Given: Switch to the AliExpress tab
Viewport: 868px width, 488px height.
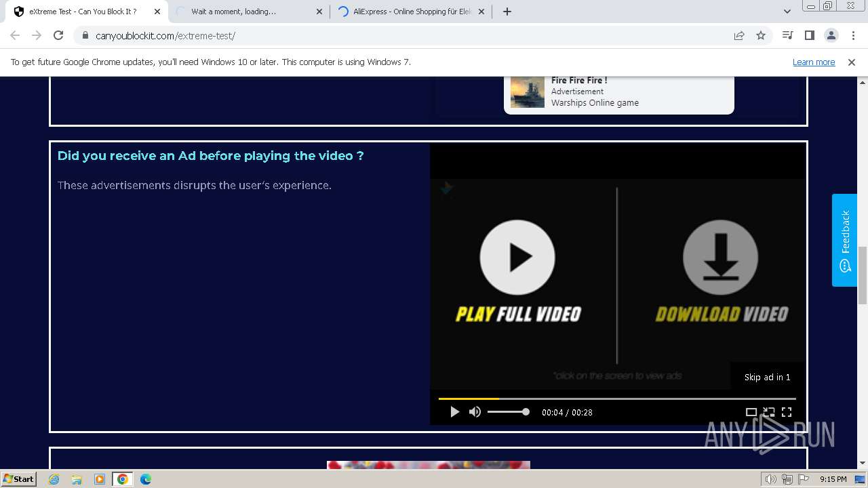Looking at the screenshot, I should coord(412,12).
